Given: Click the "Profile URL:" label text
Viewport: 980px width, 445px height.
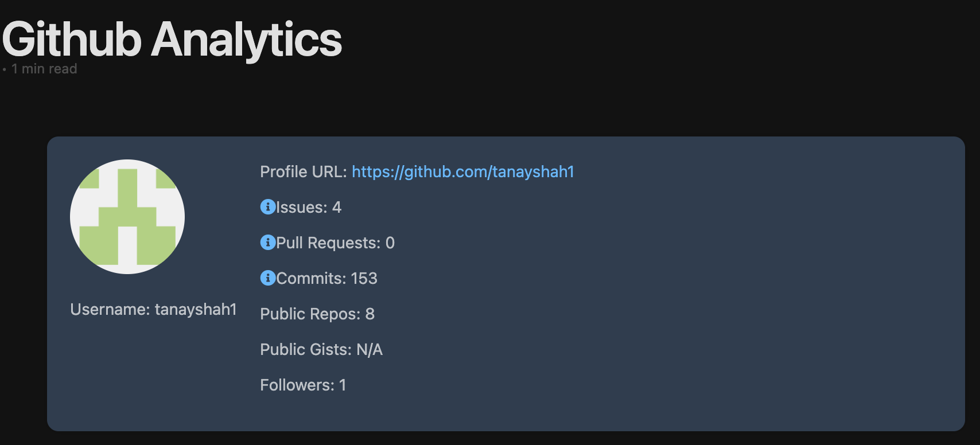Looking at the screenshot, I should [303, 172].
